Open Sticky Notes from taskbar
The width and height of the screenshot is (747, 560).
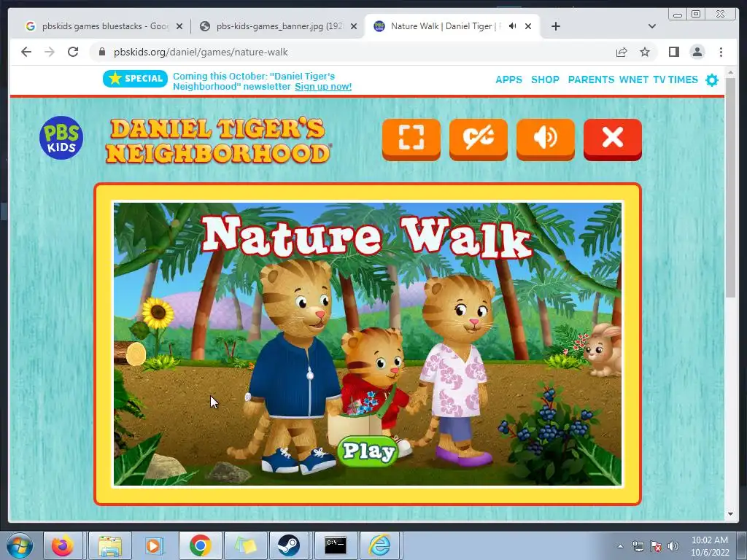click(245, 545)
